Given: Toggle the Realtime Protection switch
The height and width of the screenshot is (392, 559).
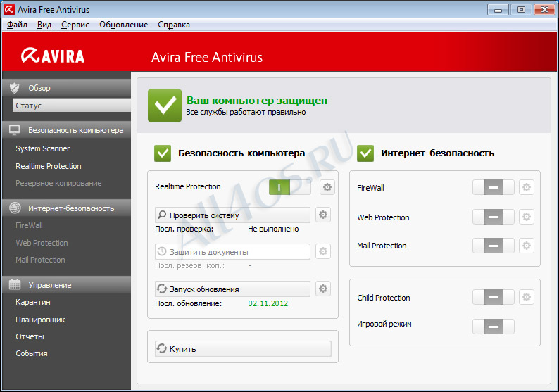Looking at the screenshot, I should [x=290, y=187].
